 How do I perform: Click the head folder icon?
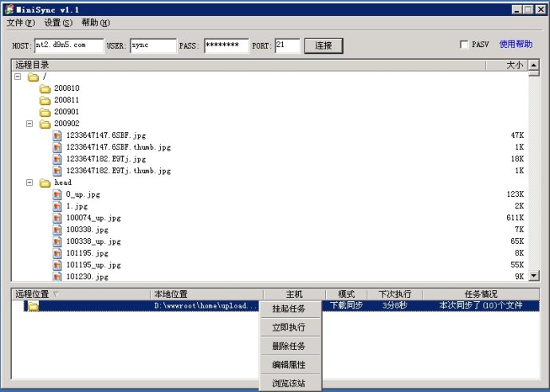click(x=45, y=182)
